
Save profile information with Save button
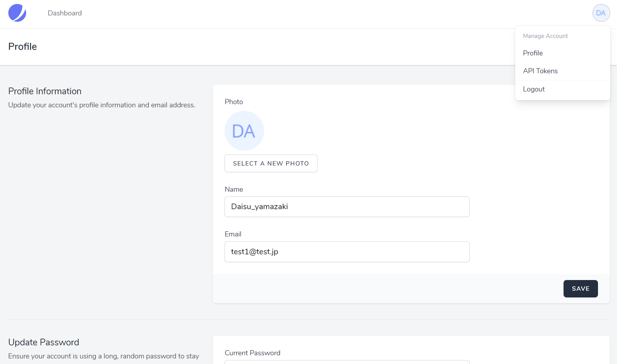[581, 289]
